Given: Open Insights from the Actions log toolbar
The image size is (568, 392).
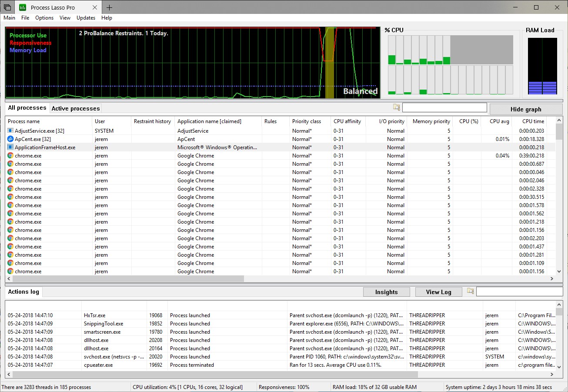Looking at the screenshot, I should 386,291.
